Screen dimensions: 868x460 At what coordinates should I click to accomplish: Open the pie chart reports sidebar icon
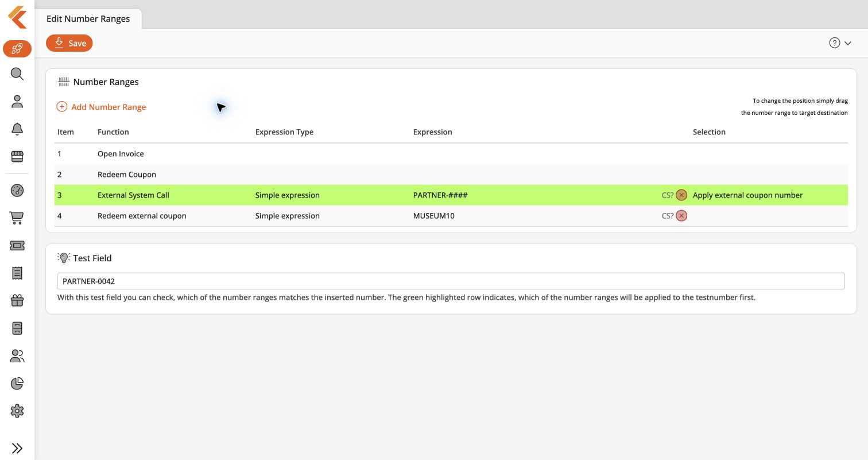tap(17, 383)
